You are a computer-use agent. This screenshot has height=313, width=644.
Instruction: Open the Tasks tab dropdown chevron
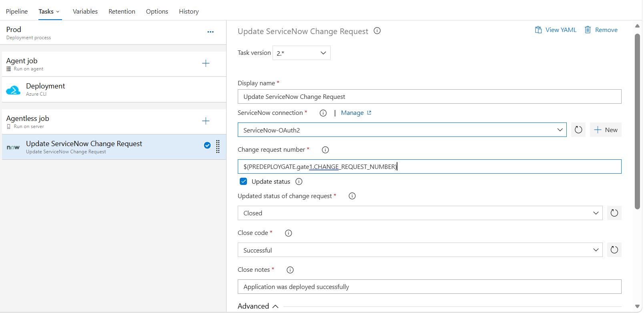[x=58, y=12]
